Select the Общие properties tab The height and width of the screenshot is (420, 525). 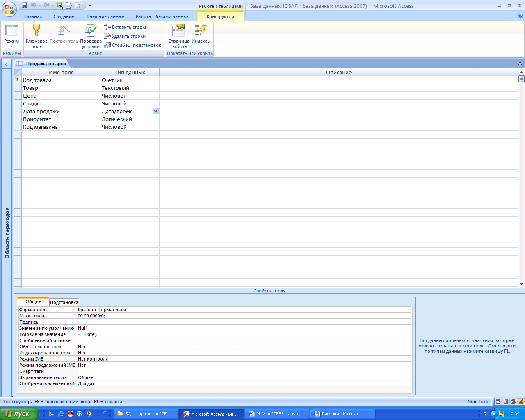click(x=33, y=301)
